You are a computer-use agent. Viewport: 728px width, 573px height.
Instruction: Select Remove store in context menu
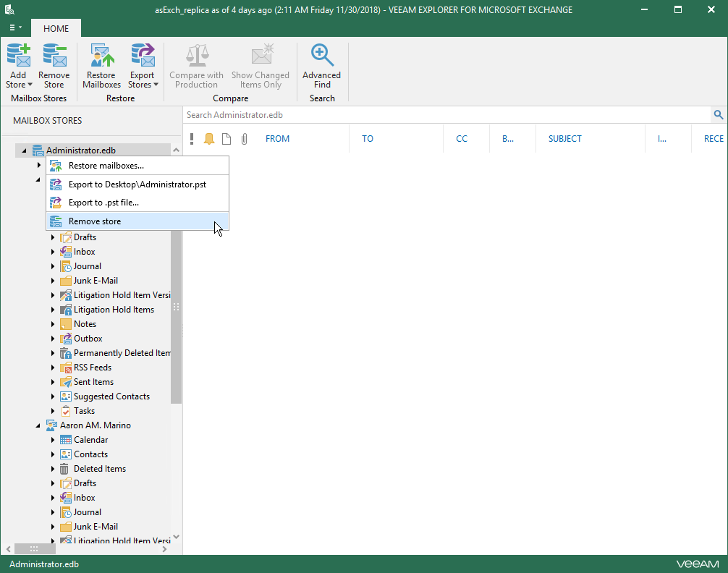pos(137,221)
